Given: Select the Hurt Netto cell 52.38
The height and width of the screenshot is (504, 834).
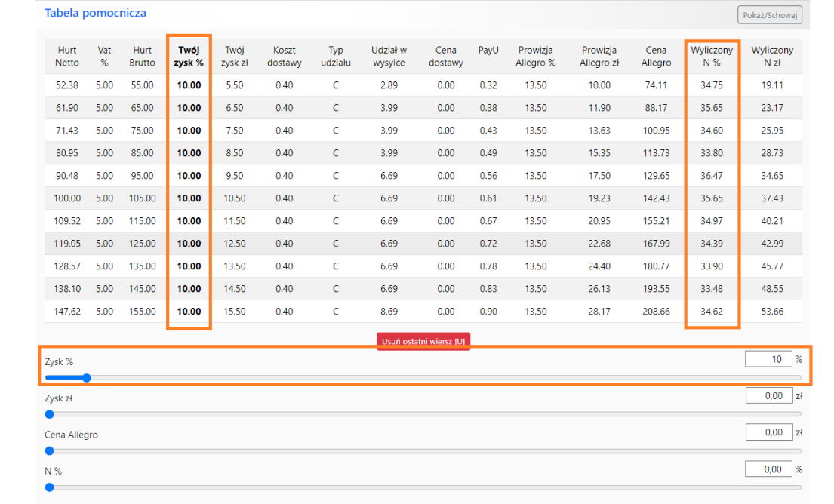Looking at the screenshot, I should 67,85.
